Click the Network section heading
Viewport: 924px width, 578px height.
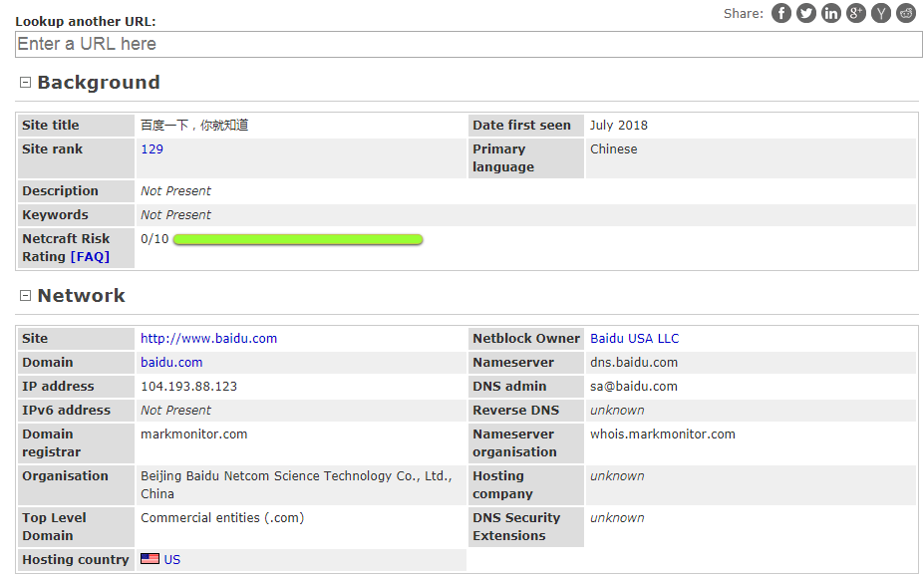click(x=82, y=296)
